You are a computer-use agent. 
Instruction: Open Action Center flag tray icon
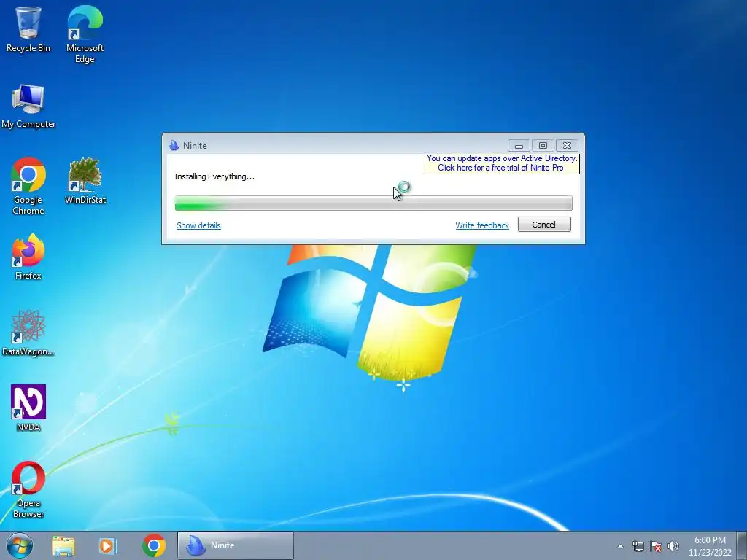(x=656, y=546)
